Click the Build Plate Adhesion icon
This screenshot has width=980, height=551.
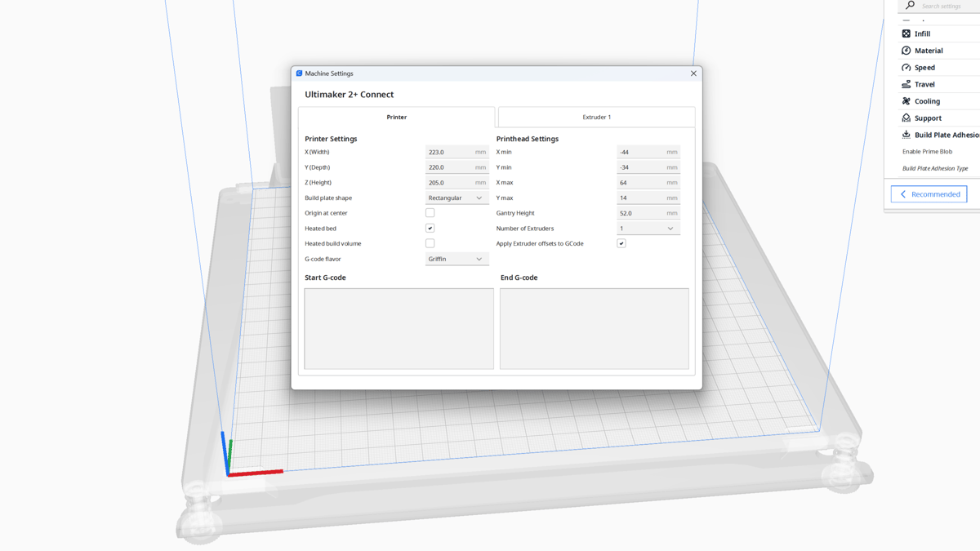[x=906, y=135]
